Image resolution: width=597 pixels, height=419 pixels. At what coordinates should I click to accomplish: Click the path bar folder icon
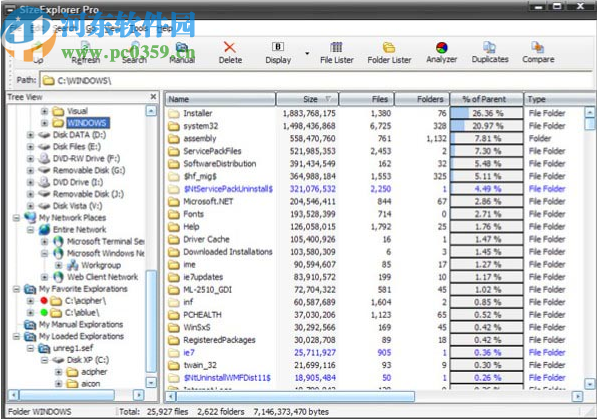point(48,80)
